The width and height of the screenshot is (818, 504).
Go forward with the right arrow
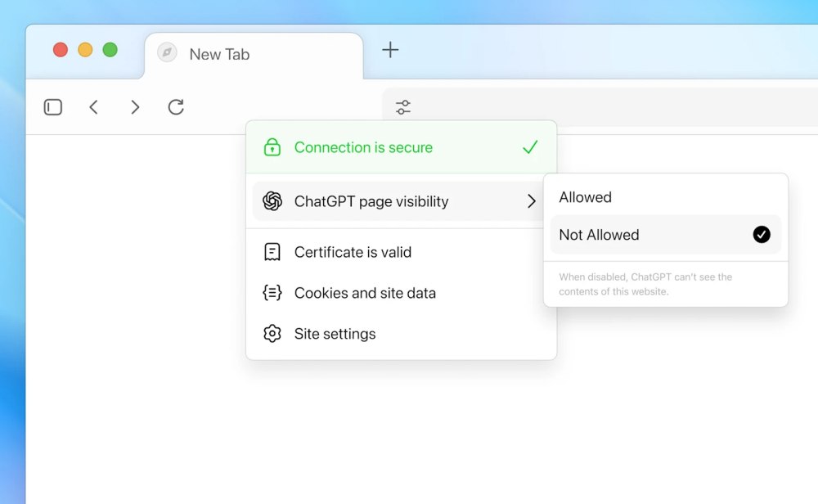click(x=135, y=107)
